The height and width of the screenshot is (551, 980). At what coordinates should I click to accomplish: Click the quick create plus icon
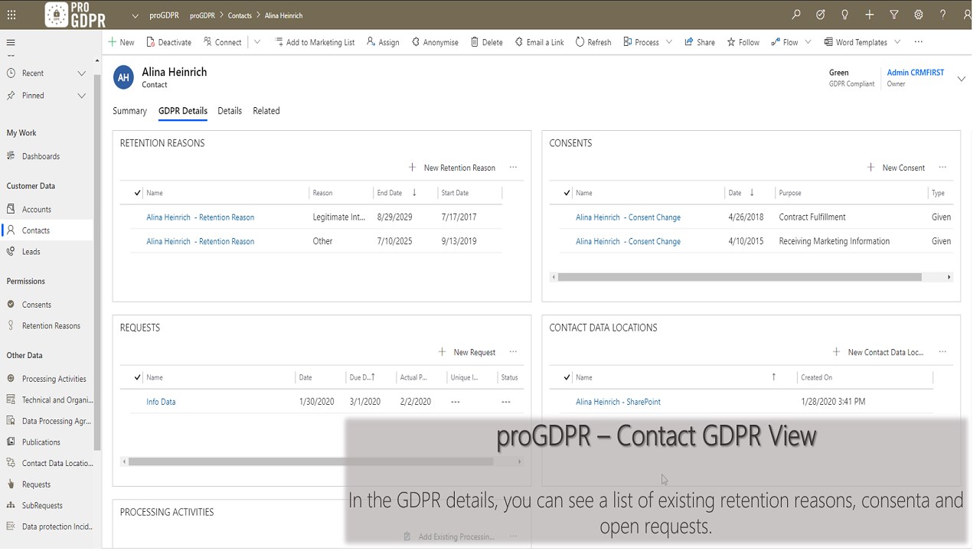[x=870, y=15]
